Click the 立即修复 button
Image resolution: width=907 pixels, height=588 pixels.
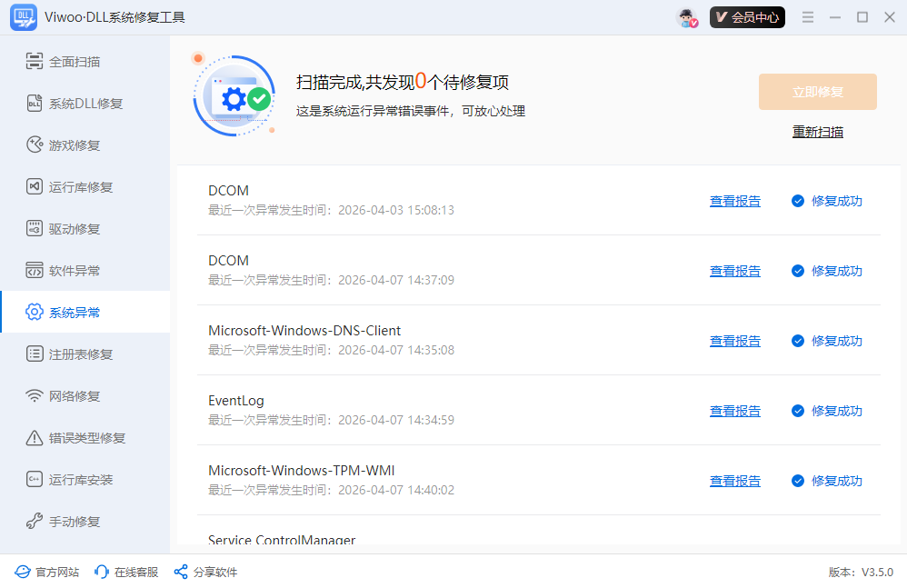pos(817,92)
